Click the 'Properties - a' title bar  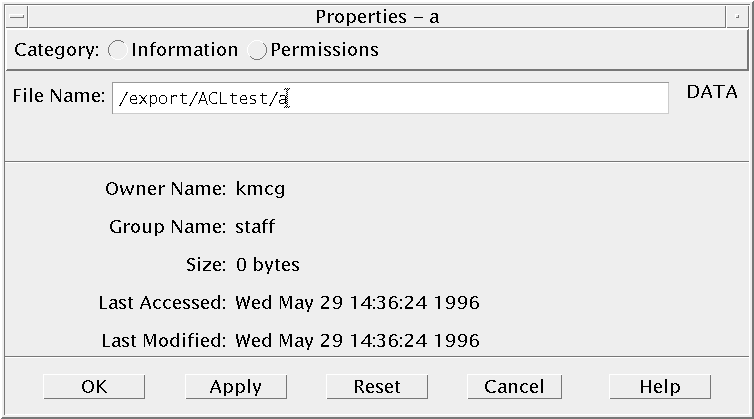coord(377,16)
